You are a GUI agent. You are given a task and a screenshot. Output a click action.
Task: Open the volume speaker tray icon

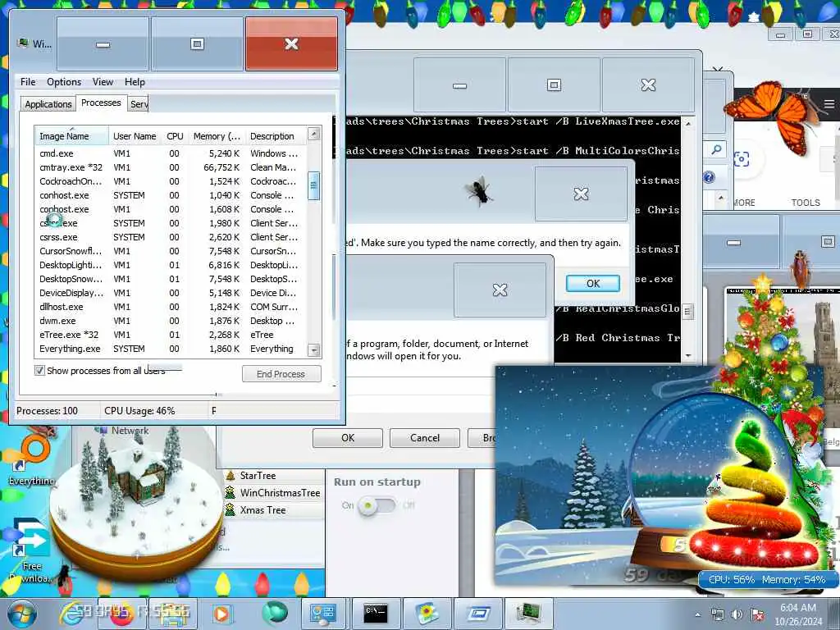pyautogui.click(x=737, y=614)
